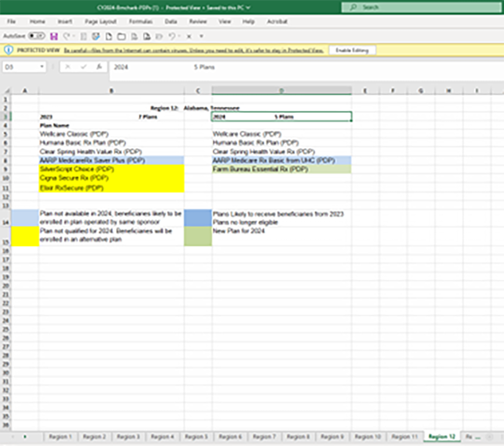
Task: Switch to Region 10 sheet tab
Action: point(368,437)
